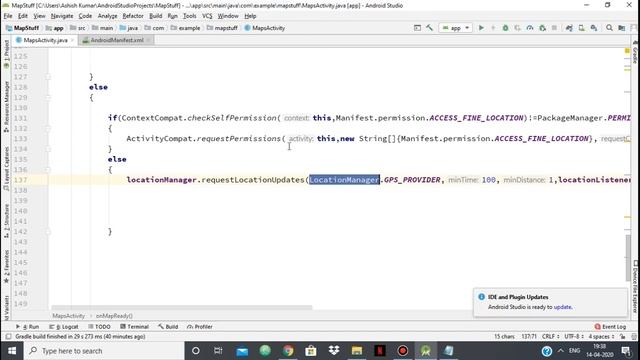Open the Mail app in taskbar
Screen dimensions: 640x360
click(x=242, y=351)
